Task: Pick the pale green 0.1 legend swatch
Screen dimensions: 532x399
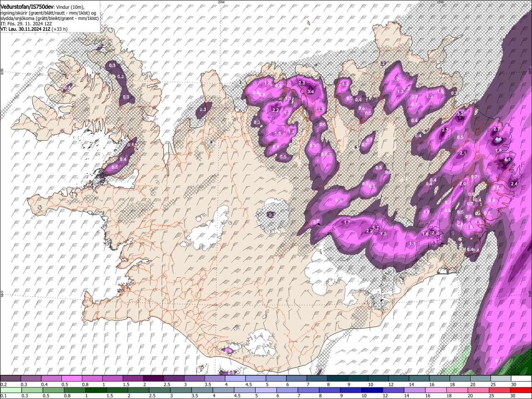Action: (10, 390)
